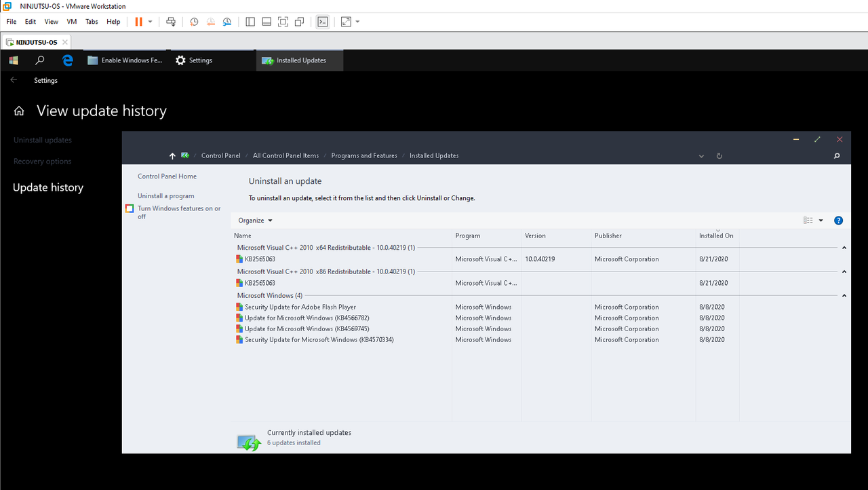The image size is (868, 490).
Task: Collapse the Visual C++ 2010 x86 group
Action: pyautogui.click(x=844, y=271)
